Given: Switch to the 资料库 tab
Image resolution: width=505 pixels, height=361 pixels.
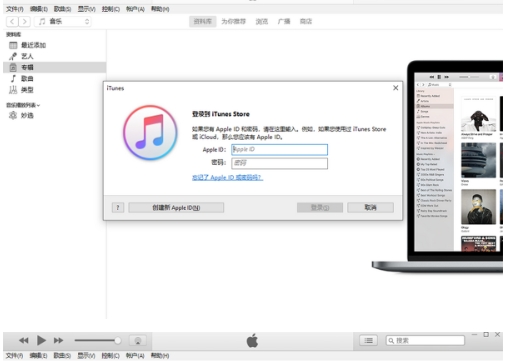Looking at the screenshot, I should click(203, 21).
